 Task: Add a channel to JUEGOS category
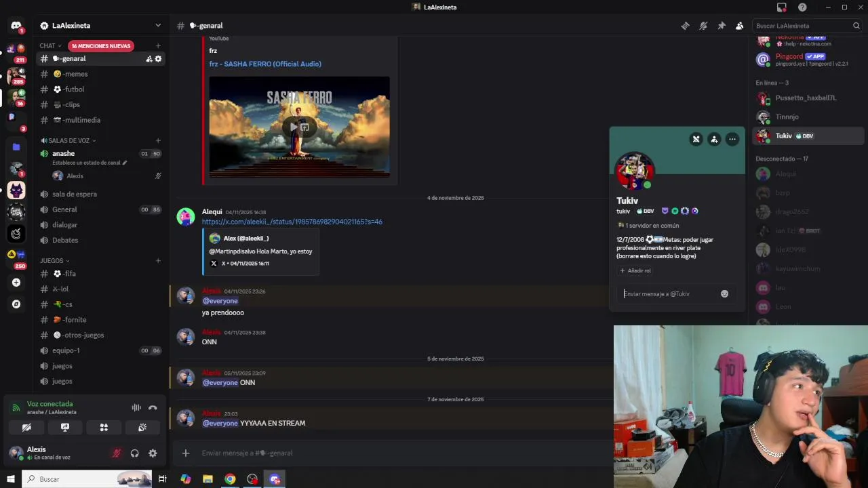tap(158, 261)
